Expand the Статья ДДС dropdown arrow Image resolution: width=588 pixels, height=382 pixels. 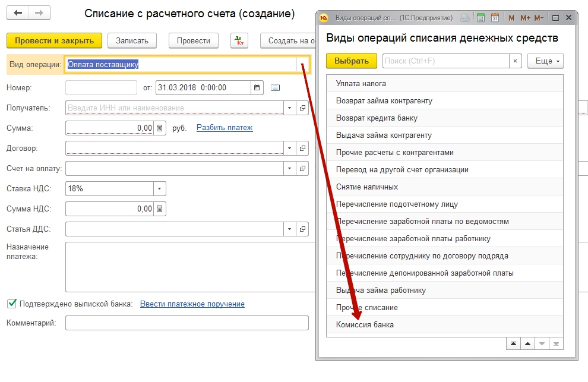289,229
